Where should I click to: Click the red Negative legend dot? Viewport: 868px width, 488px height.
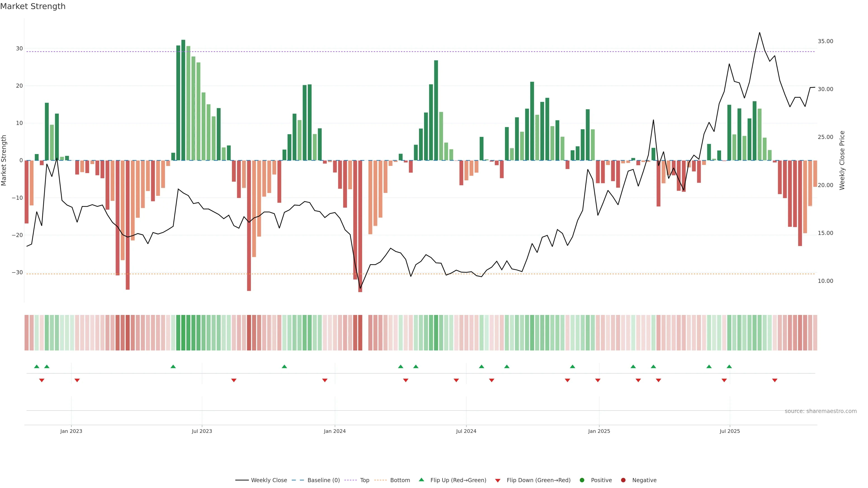(623, 480)
